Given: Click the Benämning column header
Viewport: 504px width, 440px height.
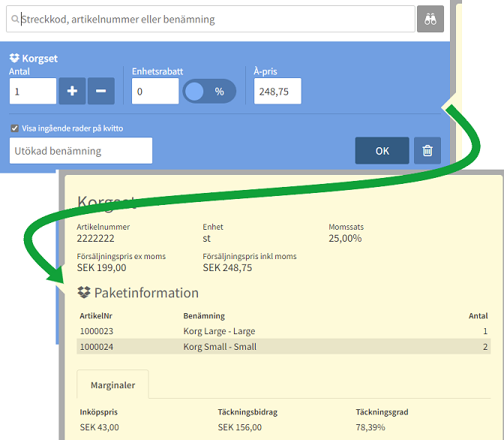Looking at the screenshot, I should 204,316.
